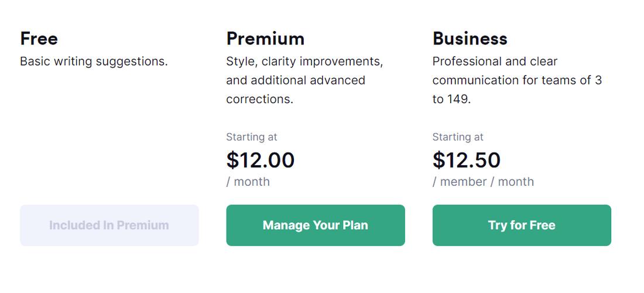Click the $12.50 Business price
Screen dimensions: 644x293
pos(467,160)
